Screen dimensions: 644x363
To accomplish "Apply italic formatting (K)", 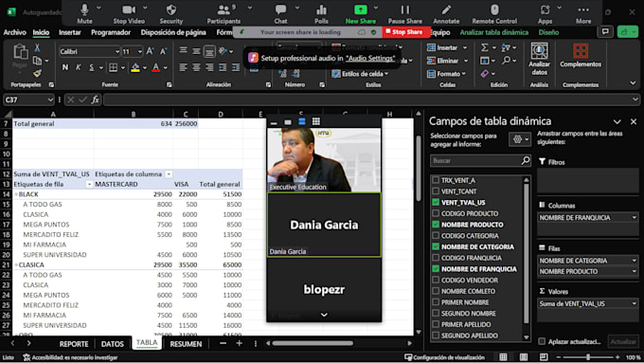I will pyautogui.click(x=78, y=67).
